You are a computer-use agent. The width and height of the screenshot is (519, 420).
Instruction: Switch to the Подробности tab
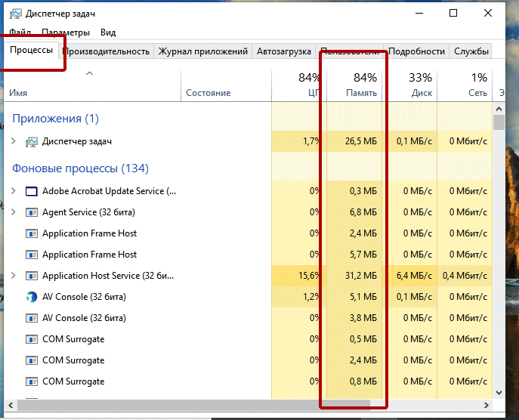[416, 51]
